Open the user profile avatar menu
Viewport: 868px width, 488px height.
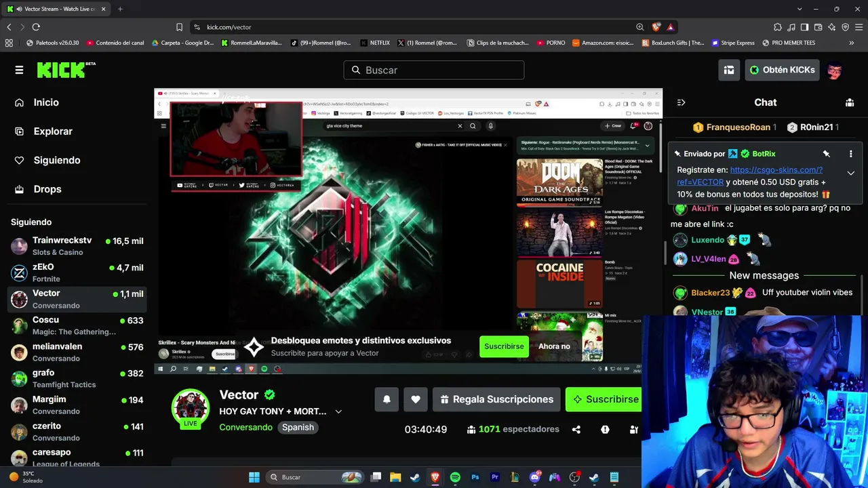835,70
